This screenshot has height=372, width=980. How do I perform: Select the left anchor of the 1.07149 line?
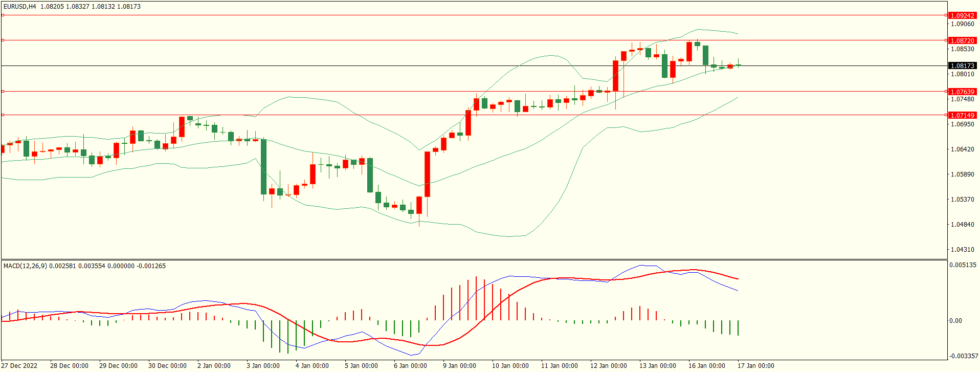pos(3,115)
